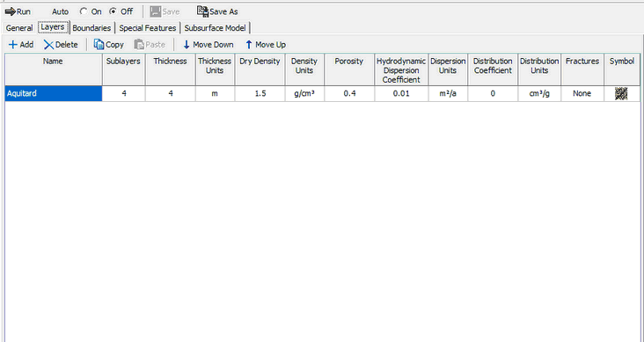Open Thickness Units cell showing m
Image resolution: width=644 pixels, height=342 pixels.
[215, 93]
